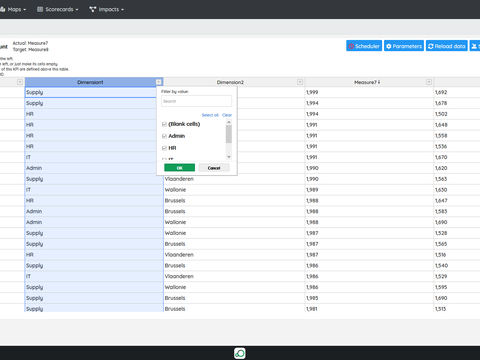This screenshot has height=360, width=480.
Task: Select cell with value 1,516
Action: tap(457, 255)
